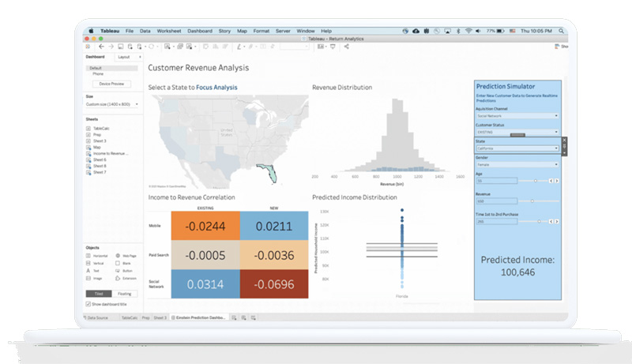Click the Wi-Fi icon in menu bar
632x364 pixels.
468,31
